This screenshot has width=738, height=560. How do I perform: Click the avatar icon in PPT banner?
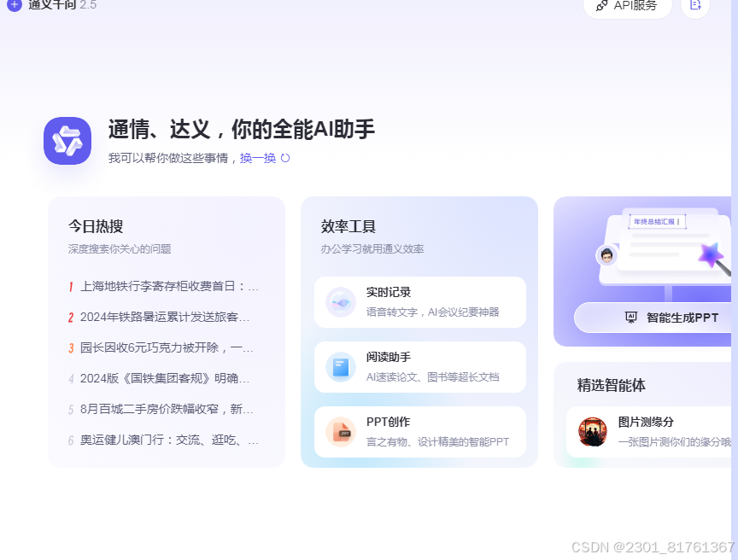(606, 255)
